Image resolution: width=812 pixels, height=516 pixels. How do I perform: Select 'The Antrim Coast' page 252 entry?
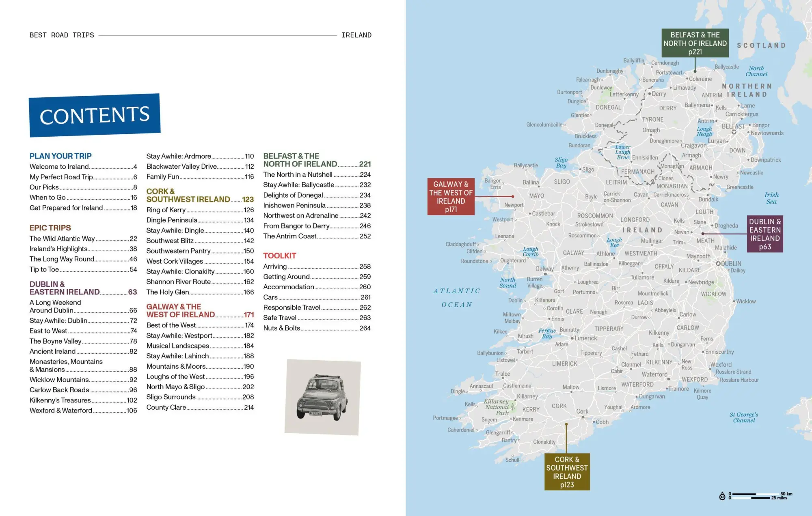point(317,236)
